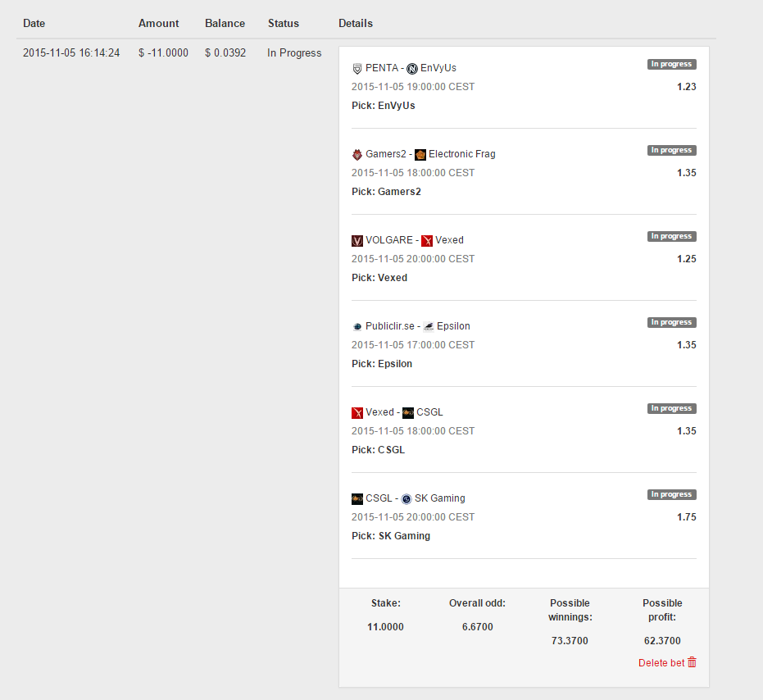The height and width of the screenshot is (700, 763).
Task: Click the SK Gaming team logo
Action: pos(406,499)
